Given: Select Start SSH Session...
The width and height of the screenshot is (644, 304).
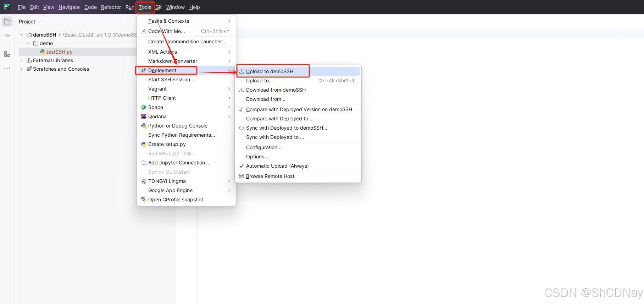Looking at the screenshot, I should coord(186,80).
